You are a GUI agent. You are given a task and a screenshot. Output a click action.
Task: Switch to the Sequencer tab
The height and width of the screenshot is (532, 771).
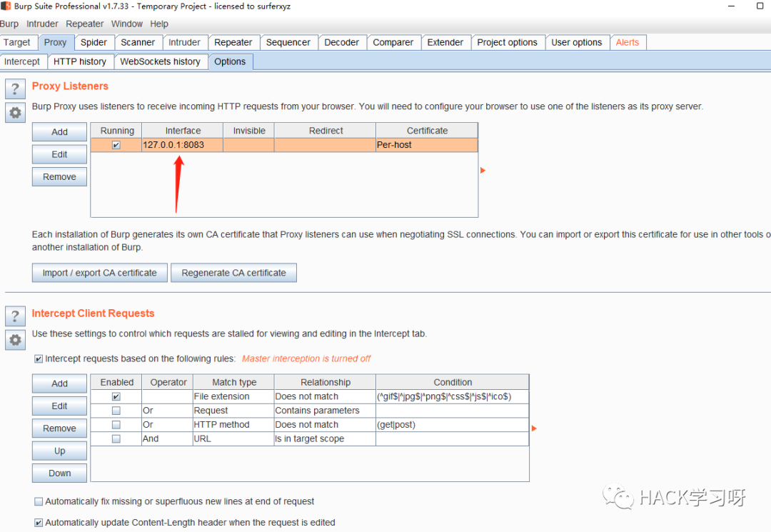(288, 42)
